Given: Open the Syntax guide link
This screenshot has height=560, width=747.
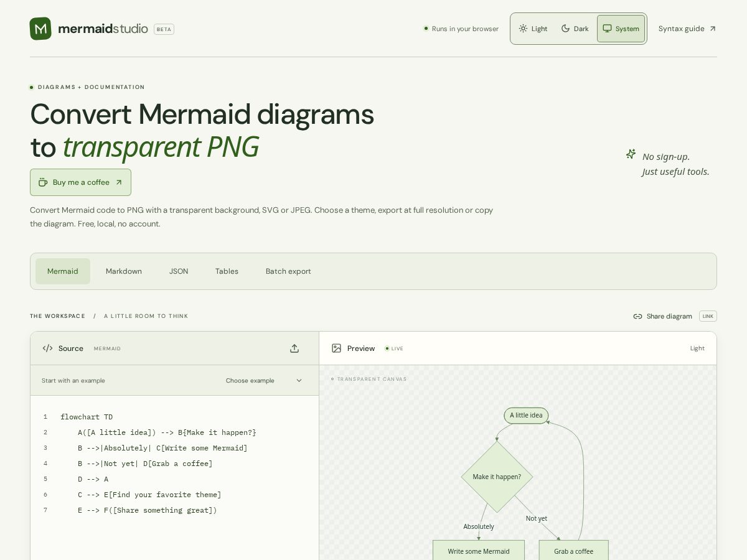Looking at the screenshot, I should tap(687, 29).
